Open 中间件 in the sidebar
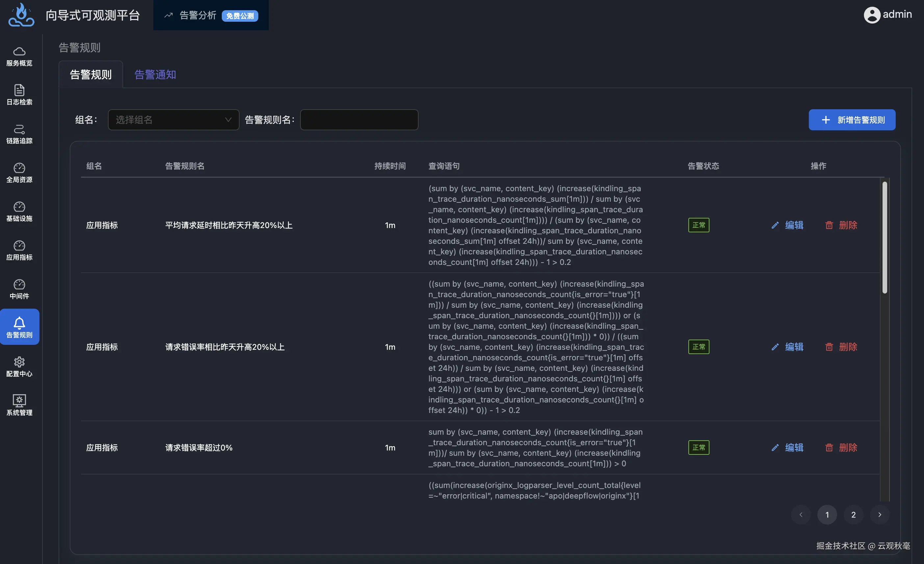924x564 pixels. pos(19,289)
